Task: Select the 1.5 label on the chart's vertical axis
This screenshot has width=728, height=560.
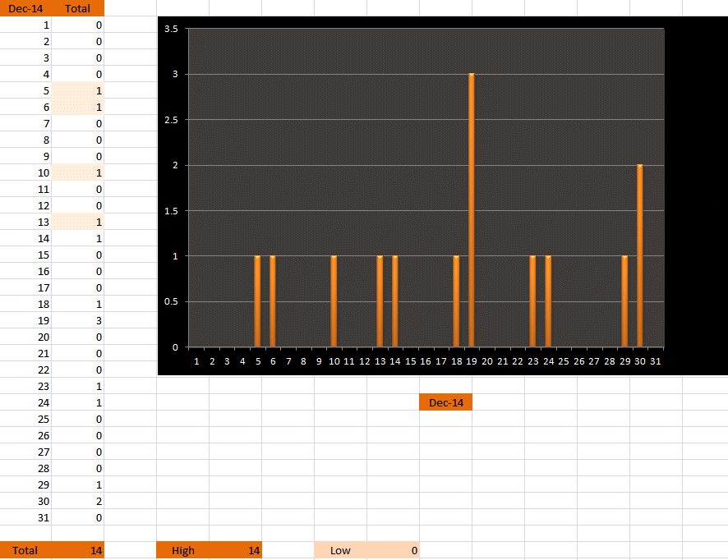Action: point(171,211)
